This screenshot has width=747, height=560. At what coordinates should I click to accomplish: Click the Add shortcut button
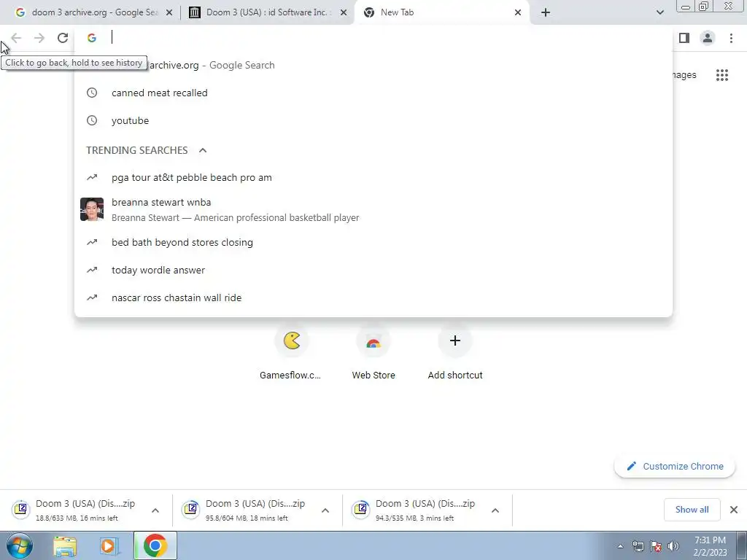coord(455,354)
